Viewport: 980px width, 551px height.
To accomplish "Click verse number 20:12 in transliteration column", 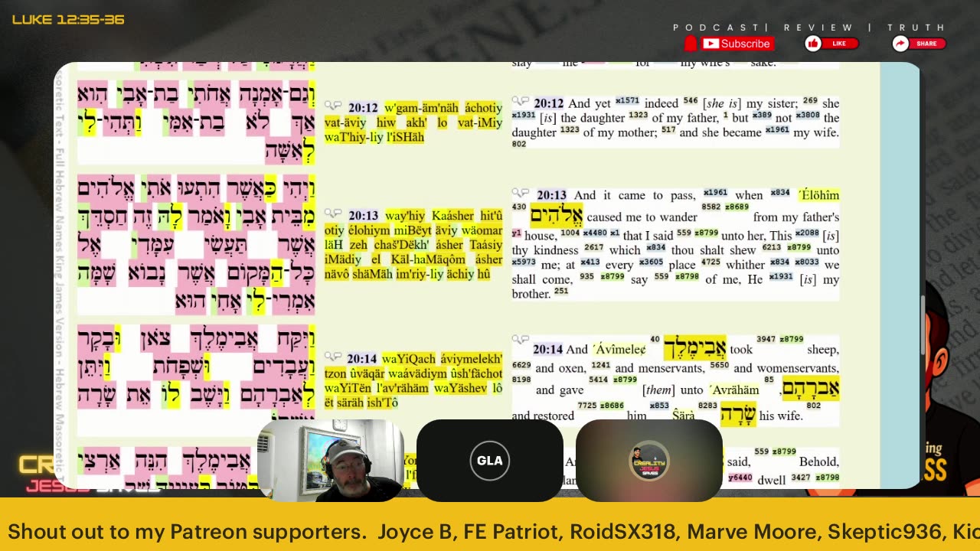I will (364, 109).
